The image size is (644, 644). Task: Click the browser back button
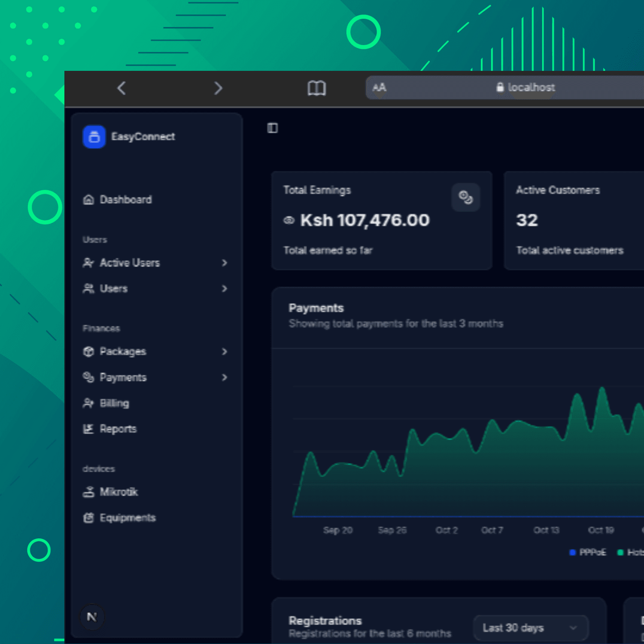pos(121,88)
